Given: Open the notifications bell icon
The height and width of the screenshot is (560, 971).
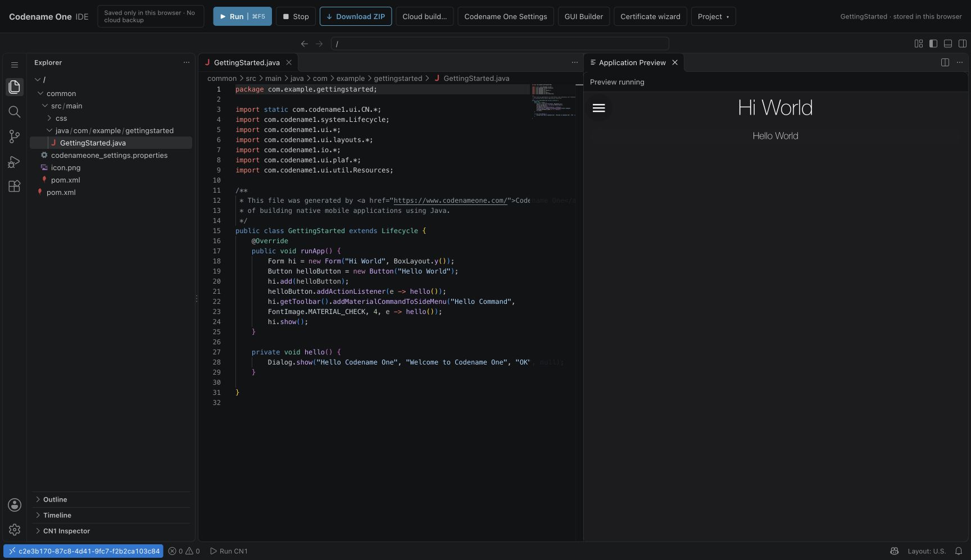Looking at the screenshot, I should pos(959,551).
